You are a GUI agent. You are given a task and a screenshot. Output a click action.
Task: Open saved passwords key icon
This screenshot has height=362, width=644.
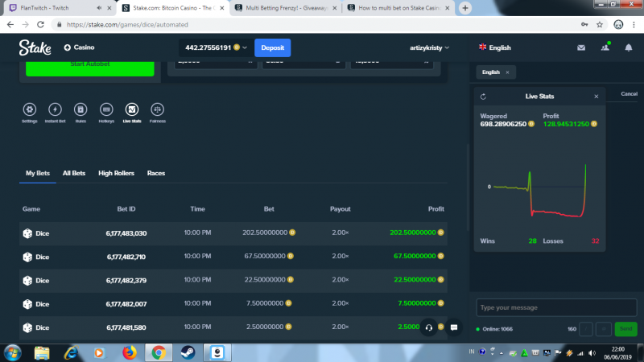tap(584, 25)
